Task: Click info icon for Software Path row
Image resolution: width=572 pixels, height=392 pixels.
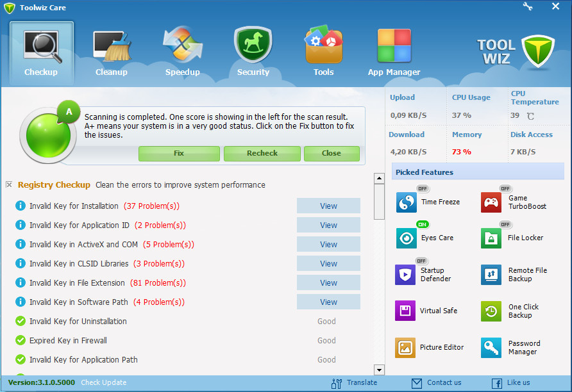Action: coord(21,302)
